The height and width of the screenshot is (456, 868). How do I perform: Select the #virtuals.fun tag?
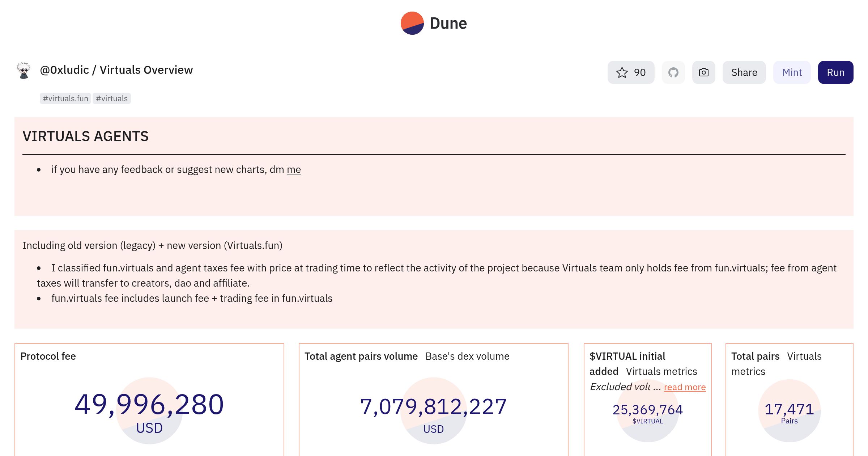[x=65, y=98]
